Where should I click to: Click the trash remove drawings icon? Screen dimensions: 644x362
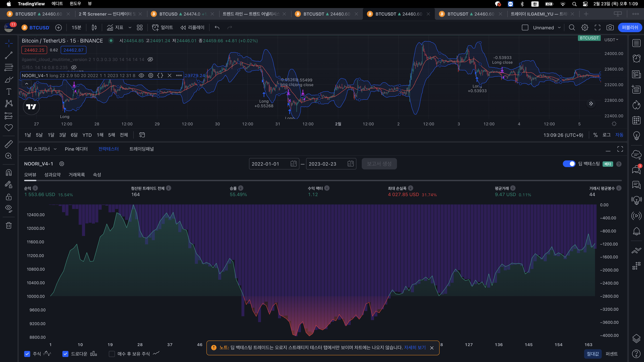(9, 226)
